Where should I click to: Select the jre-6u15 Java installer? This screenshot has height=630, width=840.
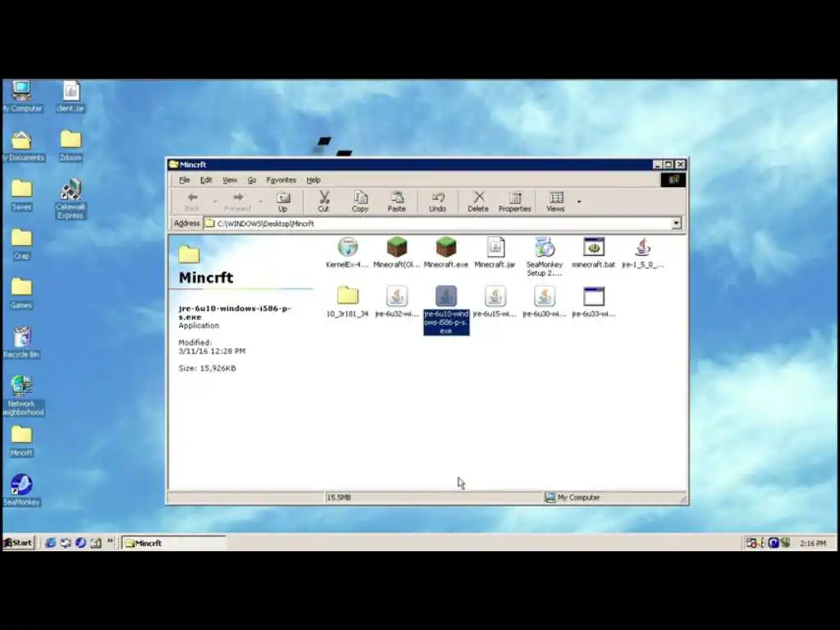[x=495, y=302]
